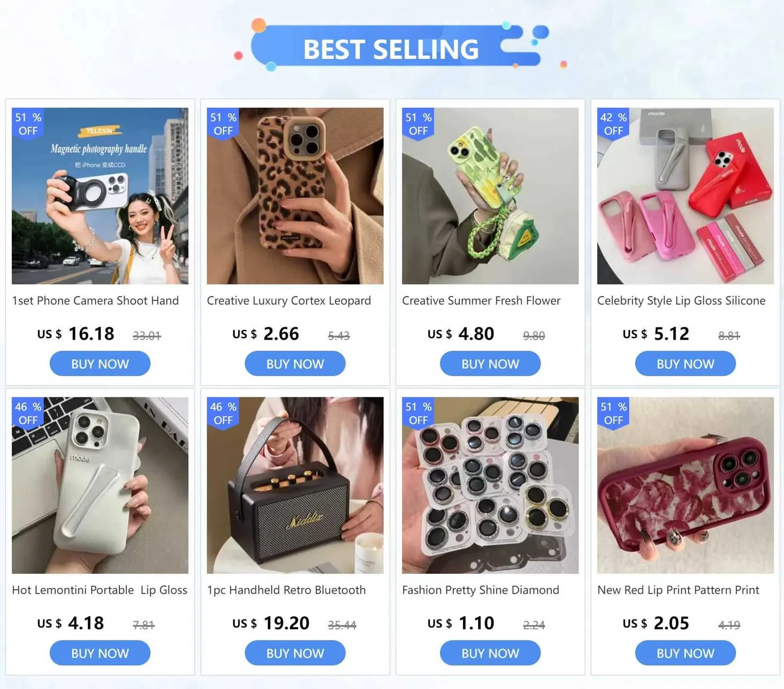Open the white Lemontini phone case image
Image resolution: width=784 pixels, height=689 pixels.
click(x=100, y=485)
